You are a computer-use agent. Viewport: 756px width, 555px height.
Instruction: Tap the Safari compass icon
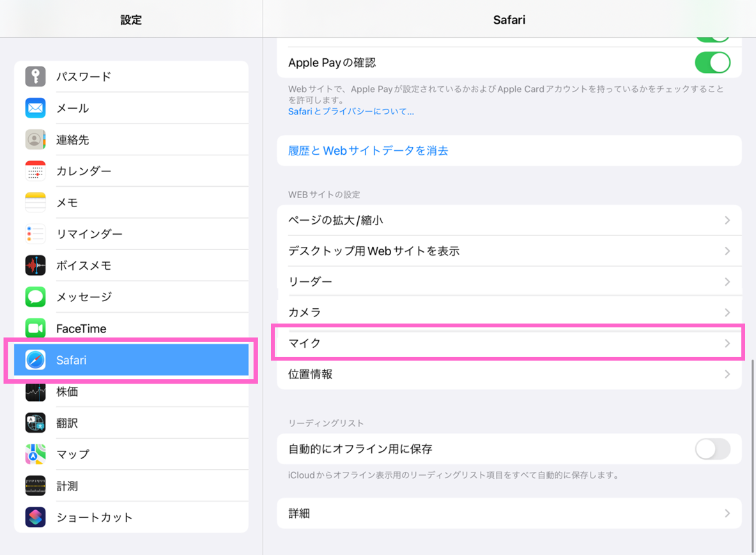click(36, 360)
